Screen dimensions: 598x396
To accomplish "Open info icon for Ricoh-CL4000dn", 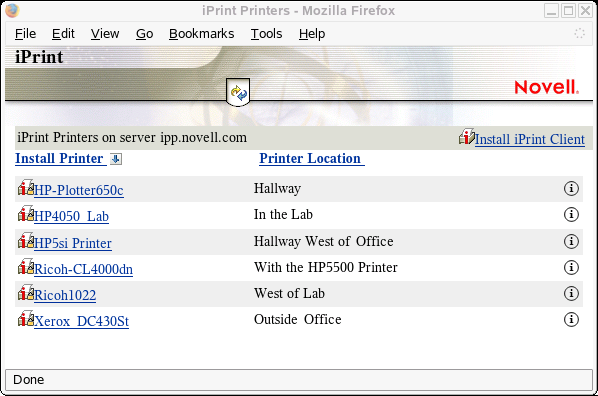I will click(571, 267).
